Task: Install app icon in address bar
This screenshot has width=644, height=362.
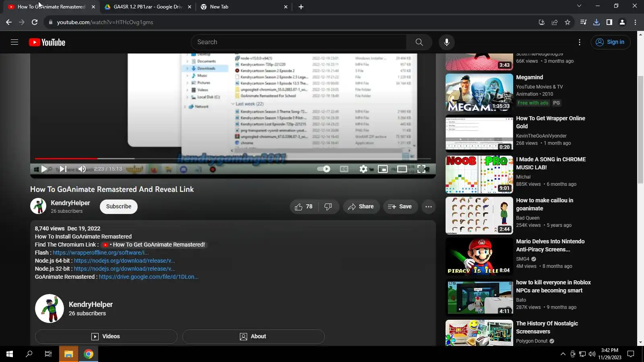Action: click(542, 23)
